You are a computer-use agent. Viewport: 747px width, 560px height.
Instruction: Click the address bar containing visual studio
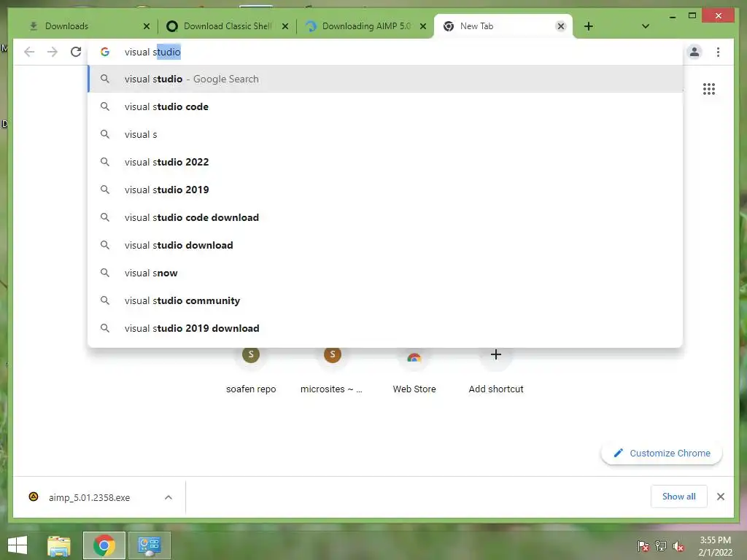click(x=385, y=52)
